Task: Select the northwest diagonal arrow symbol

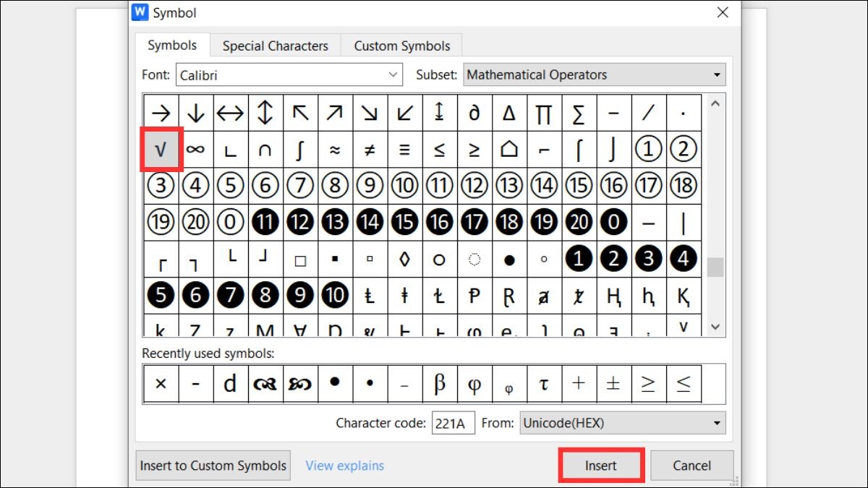Action: tap(299, 113)
